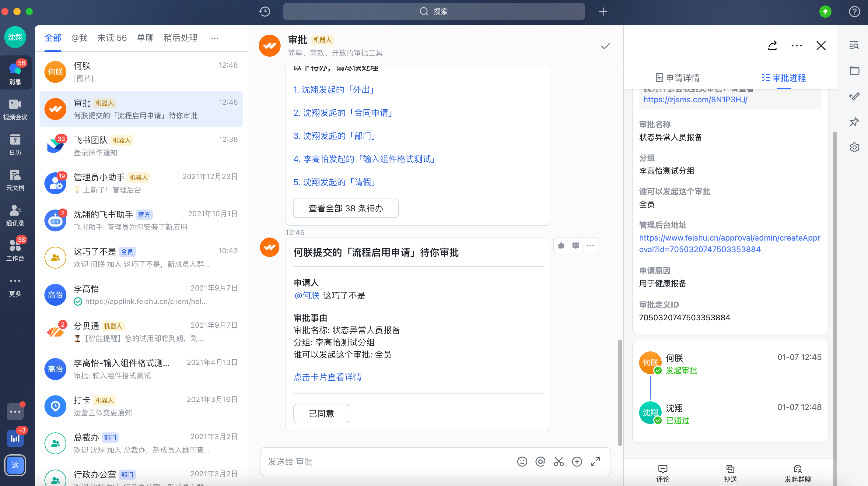Click the pin icon on right rail

[854, 122]
